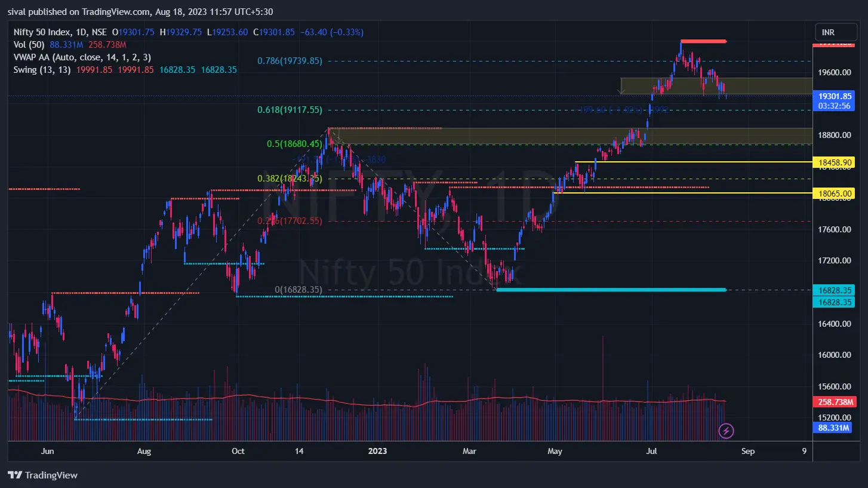The width and height of the screenshot is (868, 488).
Task: Click the 19600.00 price axis label
Action: point(835,72)
